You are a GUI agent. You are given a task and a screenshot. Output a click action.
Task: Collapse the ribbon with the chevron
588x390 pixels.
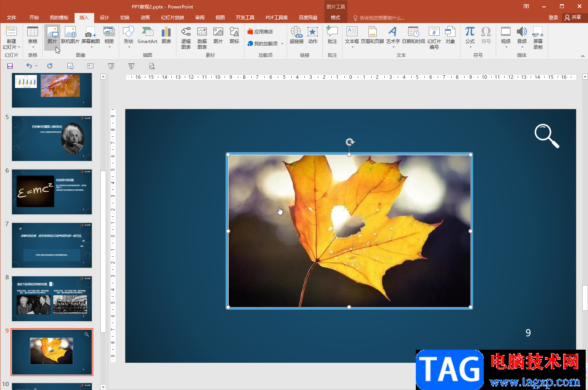click(583, 56)
